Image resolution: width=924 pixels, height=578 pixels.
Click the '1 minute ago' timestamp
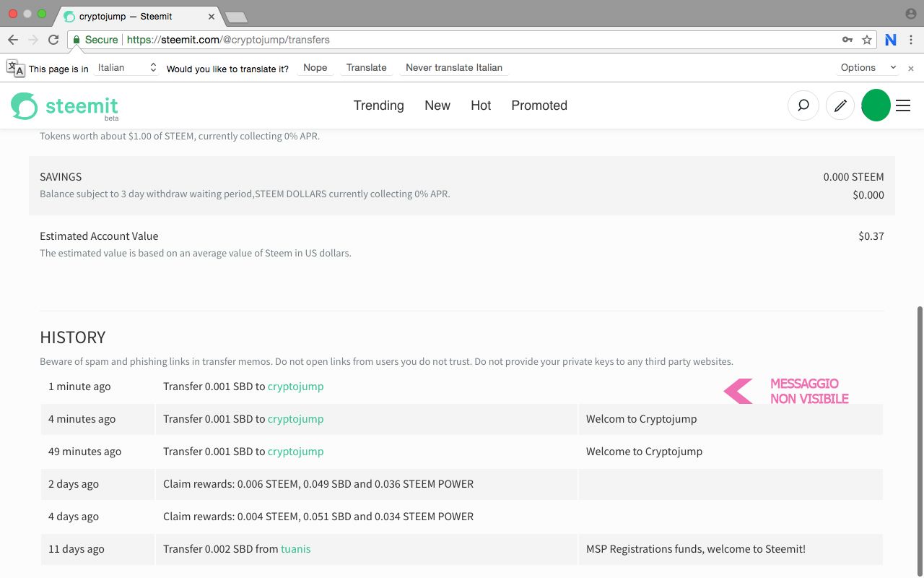(x=79, y=386)
